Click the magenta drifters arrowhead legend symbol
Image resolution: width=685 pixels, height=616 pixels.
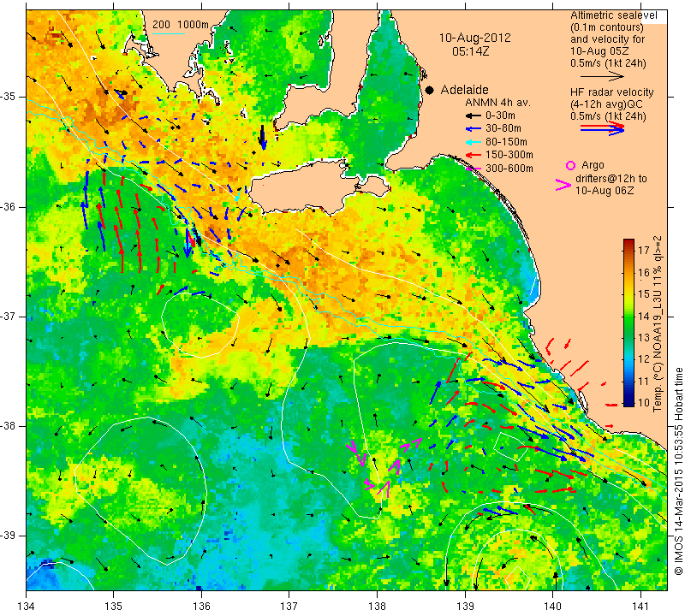coord(563,185)
